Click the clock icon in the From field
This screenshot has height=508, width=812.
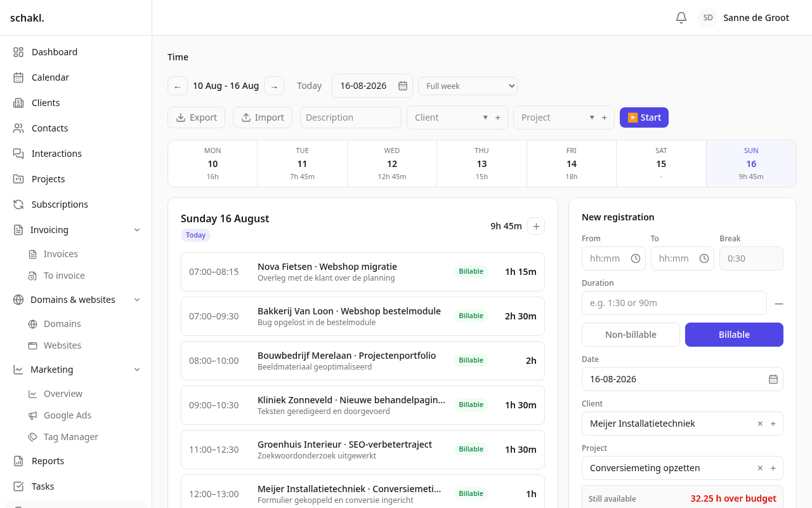pos(636,258)
